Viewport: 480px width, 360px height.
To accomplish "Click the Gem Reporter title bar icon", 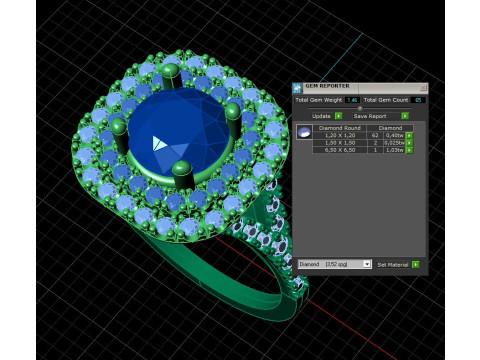I will (297, 88).
